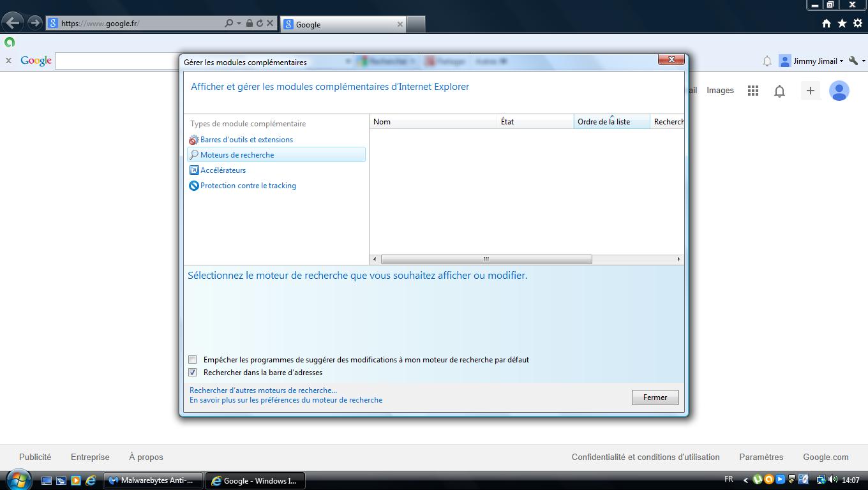Sort by the Ordre de la liste column
This screenshot has height=490, width=868.
[x=612, y=122]
